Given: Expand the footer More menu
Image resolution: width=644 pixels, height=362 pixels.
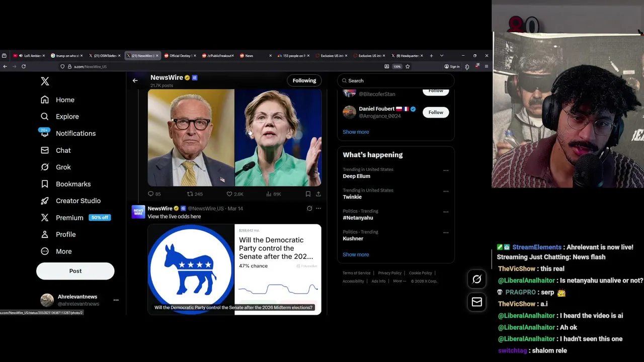Looking at the screenshot, I should click(x=399, y=281).
